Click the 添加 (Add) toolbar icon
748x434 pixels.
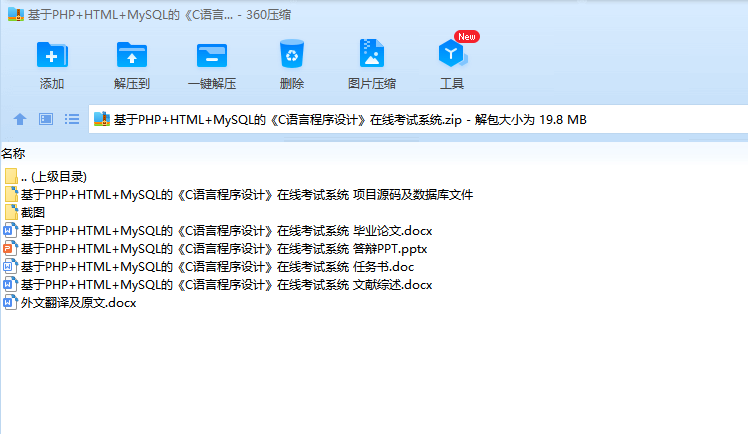tap(52, 54)
